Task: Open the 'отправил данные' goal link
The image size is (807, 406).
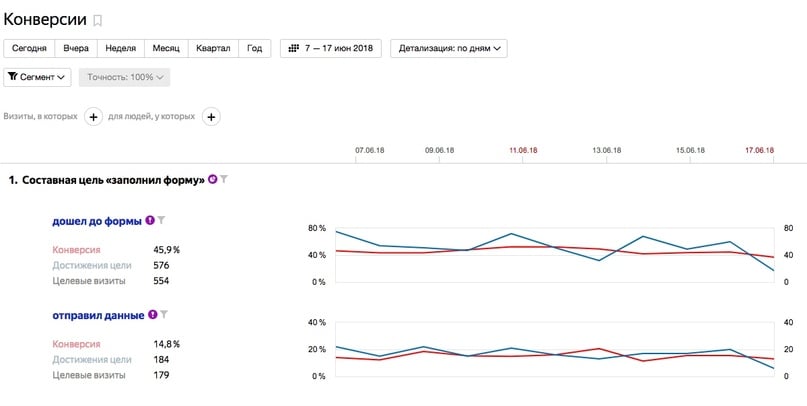Action: (x=98, y=314)
